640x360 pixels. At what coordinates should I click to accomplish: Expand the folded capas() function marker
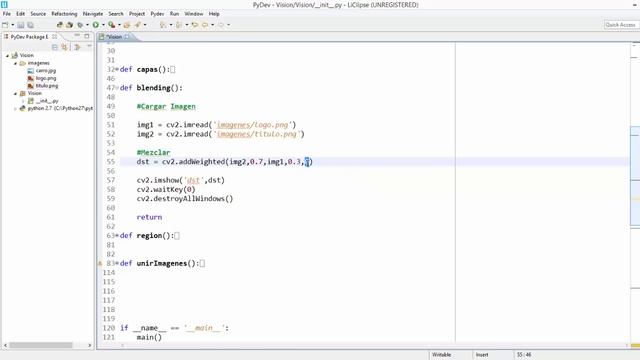click(x=117, y=69)
